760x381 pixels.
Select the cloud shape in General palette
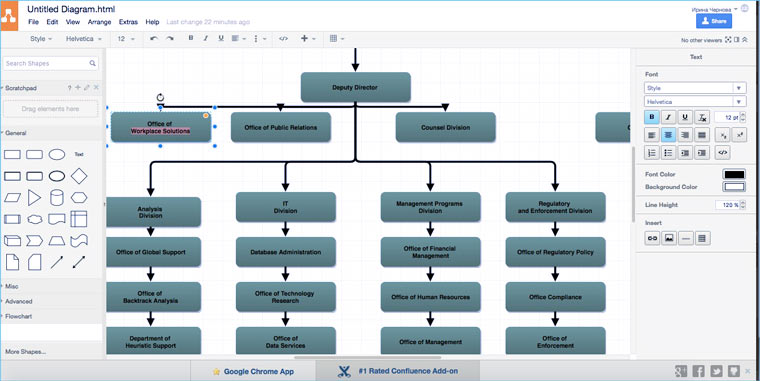click(34, 219)
